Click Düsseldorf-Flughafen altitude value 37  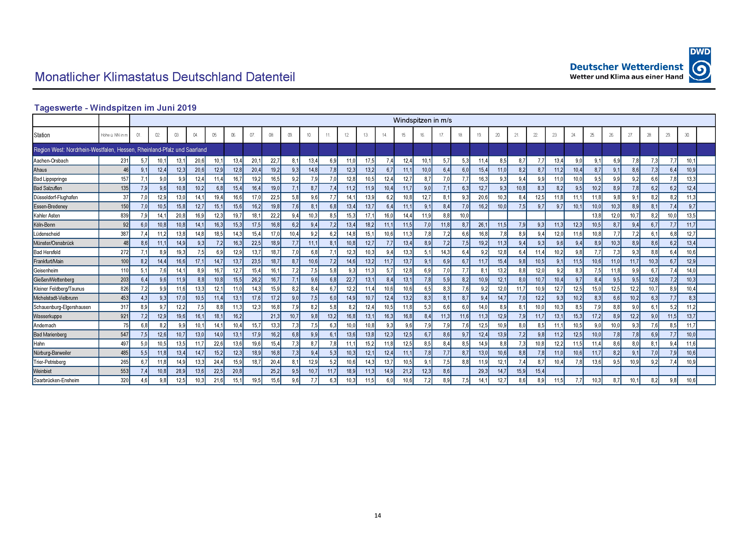[x=126, y=197]
